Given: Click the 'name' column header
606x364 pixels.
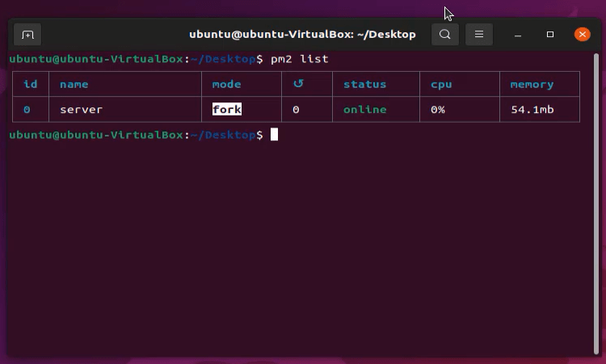Looking at the screenshot, I should tap(74, 85).
